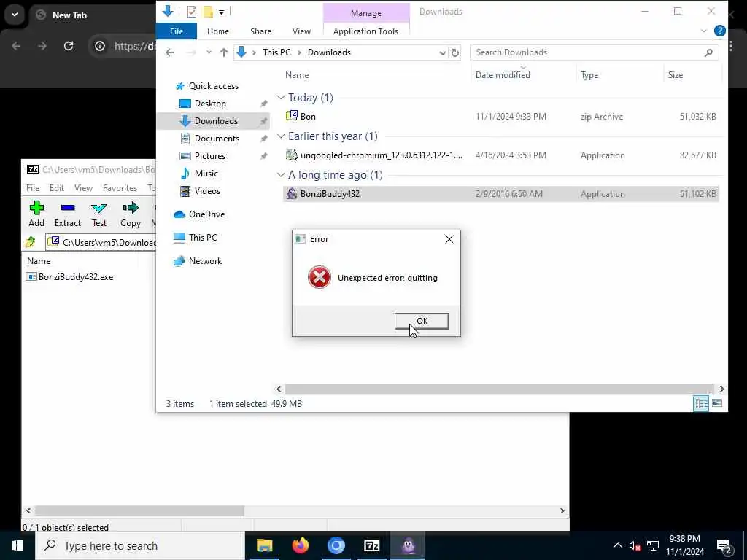Click Test in 7-Zip toolbar
The width and height of the screenshot is (747, 560).
pyautogui.click(x=99, y=214)
